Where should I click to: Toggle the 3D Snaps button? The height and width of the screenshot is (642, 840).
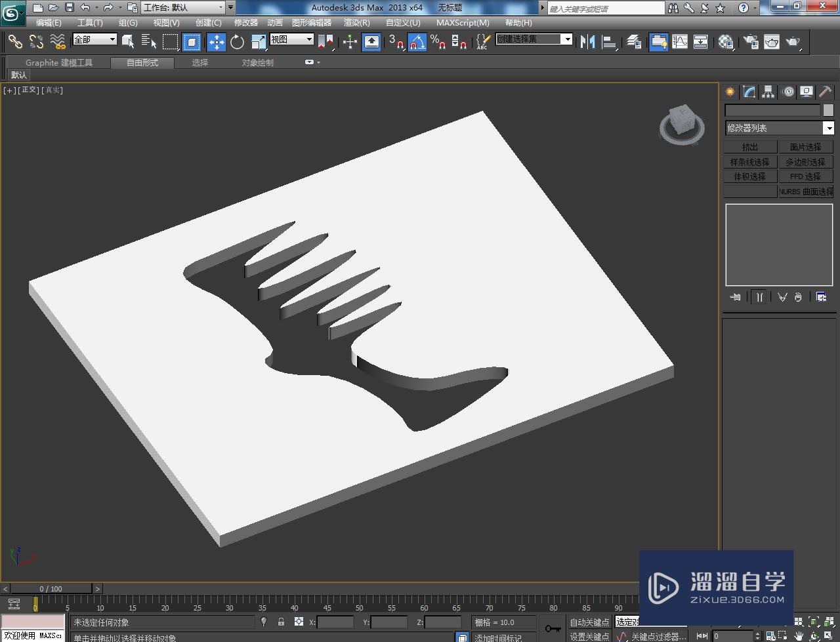coord(396,42)
